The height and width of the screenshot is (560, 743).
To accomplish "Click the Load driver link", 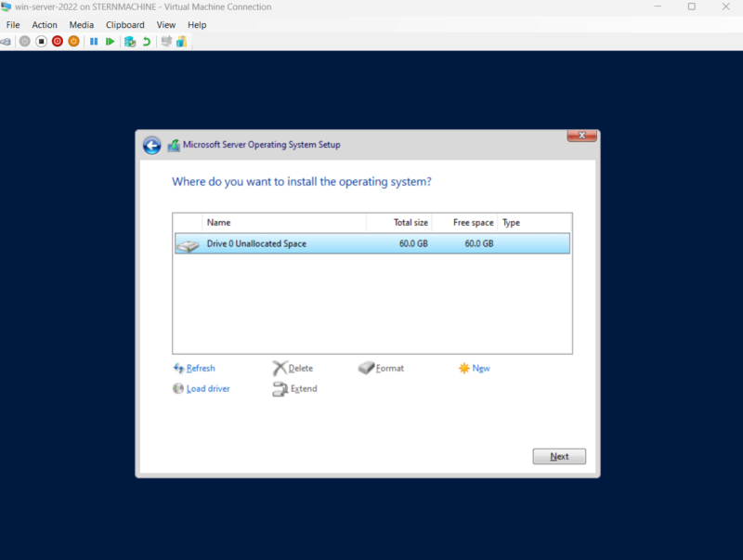I will pos(202,388).
